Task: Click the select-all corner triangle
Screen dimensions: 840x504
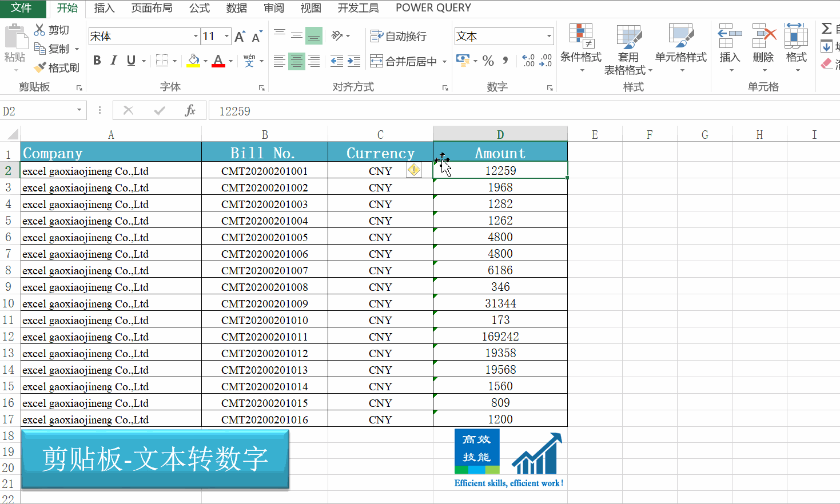Action: pos(13,135)
